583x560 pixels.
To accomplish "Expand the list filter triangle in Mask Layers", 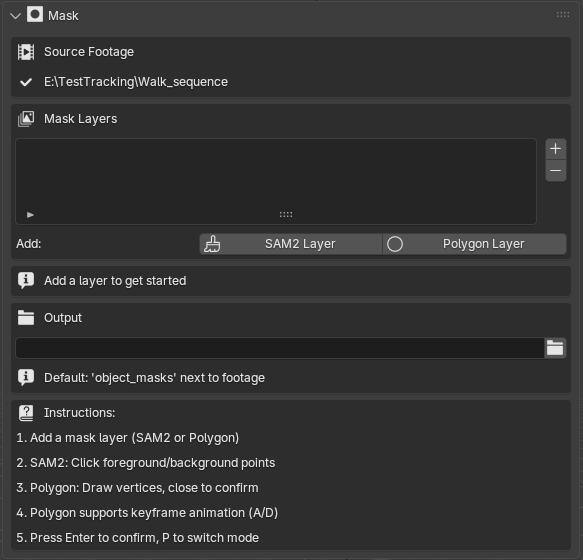I will (30, 215).
